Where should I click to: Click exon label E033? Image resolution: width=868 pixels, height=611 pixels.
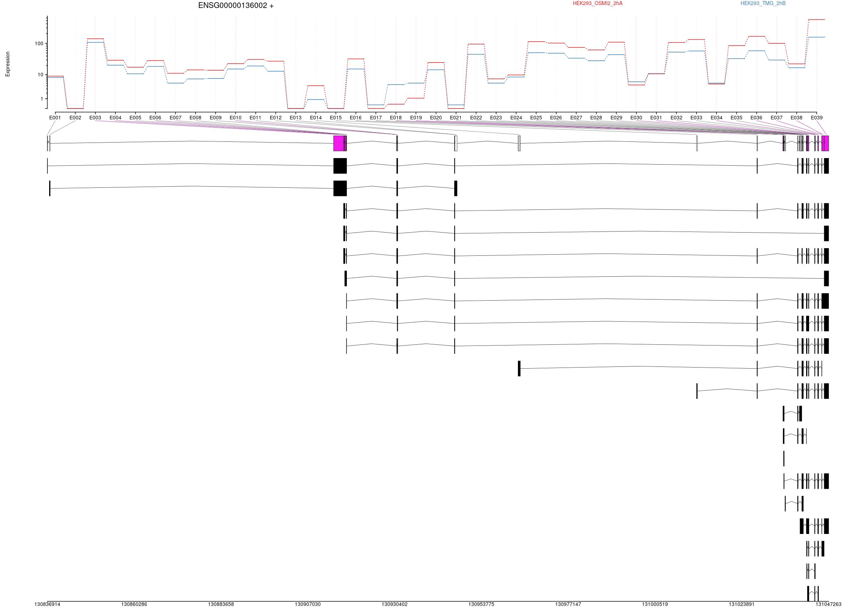click(x=696, y=118)
